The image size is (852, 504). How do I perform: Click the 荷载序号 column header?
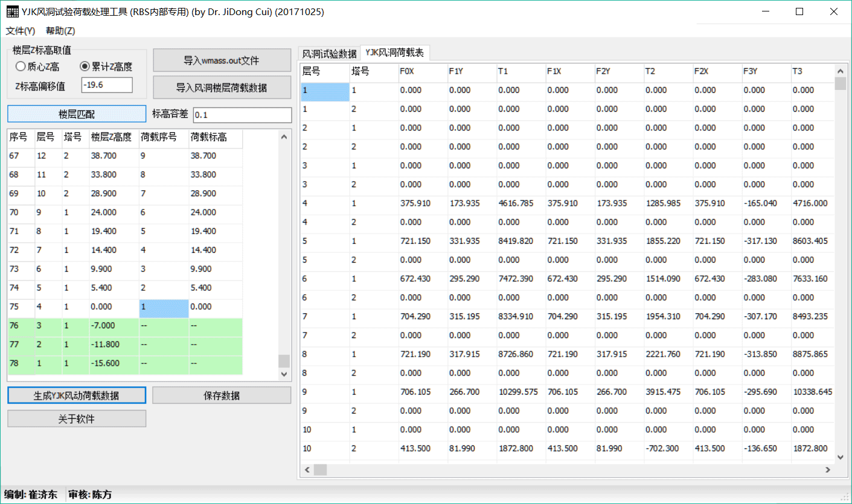(x=164, y=137)
